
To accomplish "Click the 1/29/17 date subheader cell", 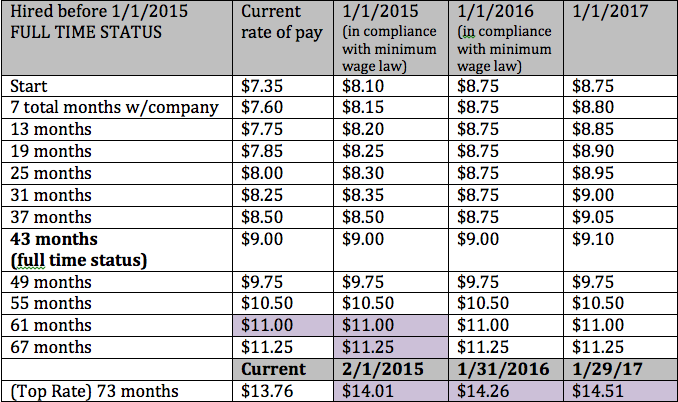I will click(620, 369).
